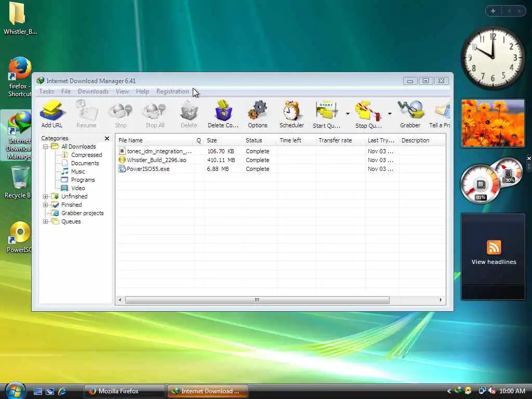532x399 pixels.
Task: Click the Resume toolbar icon
Action: pos(86,114)
